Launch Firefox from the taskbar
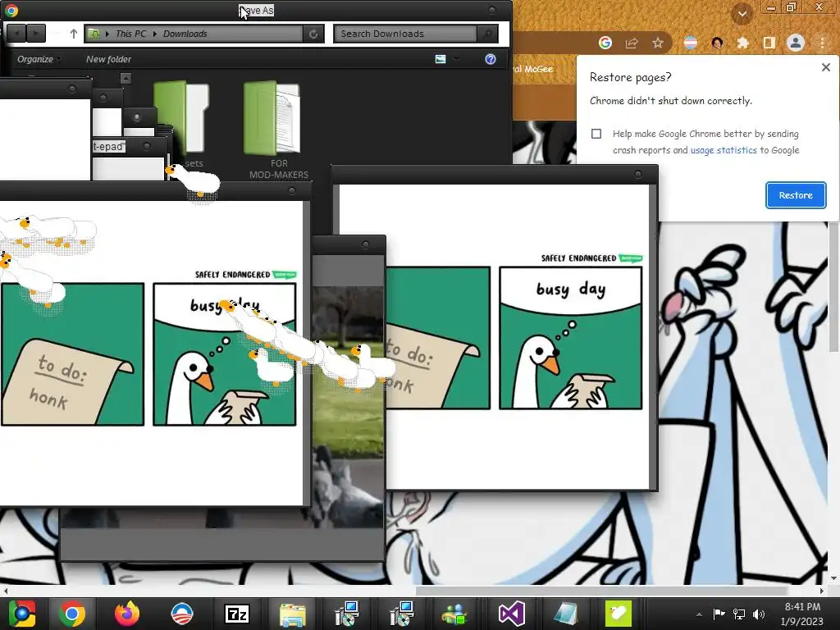Screen dimensions: 840x630 coord(127,614)
